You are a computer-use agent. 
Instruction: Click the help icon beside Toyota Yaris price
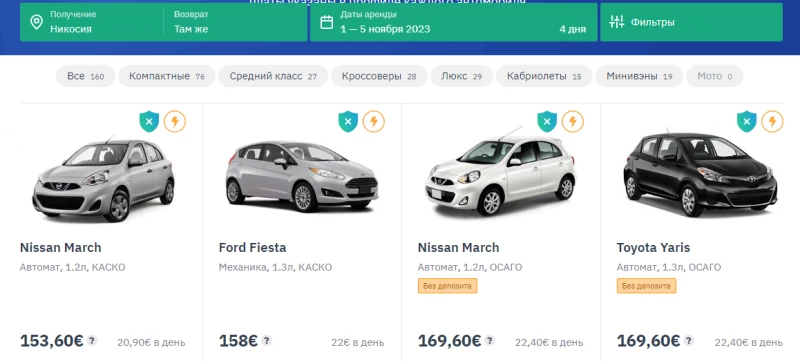(689, 341)
